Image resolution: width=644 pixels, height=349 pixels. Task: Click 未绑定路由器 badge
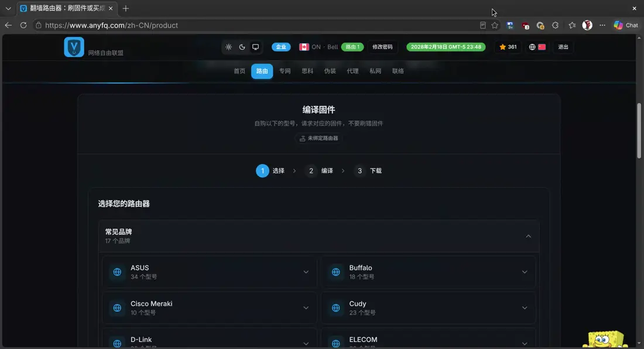coord(318,138)
